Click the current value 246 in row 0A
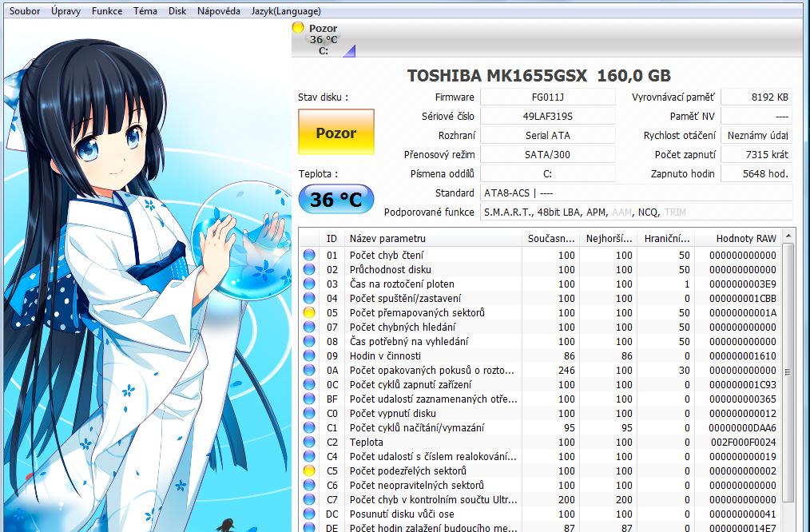 point(566,371)
